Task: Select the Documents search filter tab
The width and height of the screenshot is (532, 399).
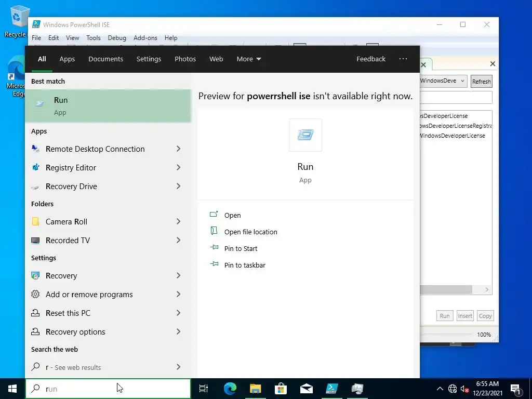Action: (105, 59)
